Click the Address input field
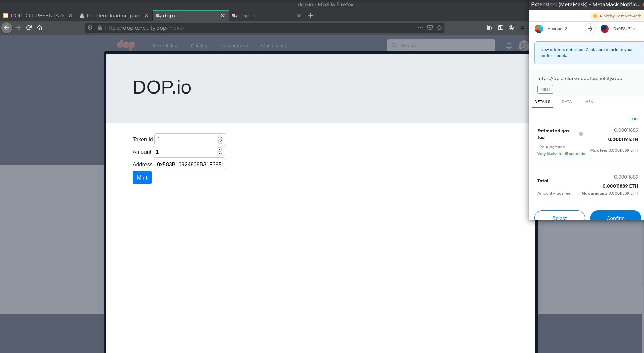This screenshot has width=644, height=353. (190, 164)
